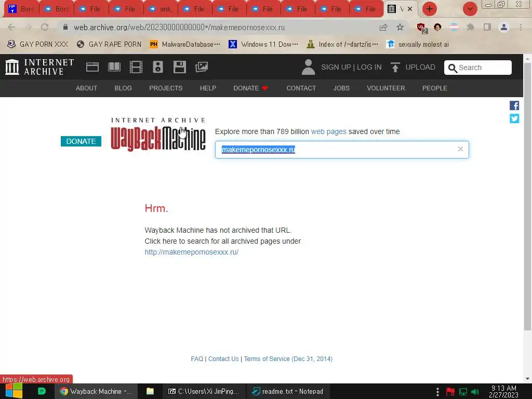The image size is (532, 399).
Task: Show hidden system tray icons
Action: coord(437,392)
